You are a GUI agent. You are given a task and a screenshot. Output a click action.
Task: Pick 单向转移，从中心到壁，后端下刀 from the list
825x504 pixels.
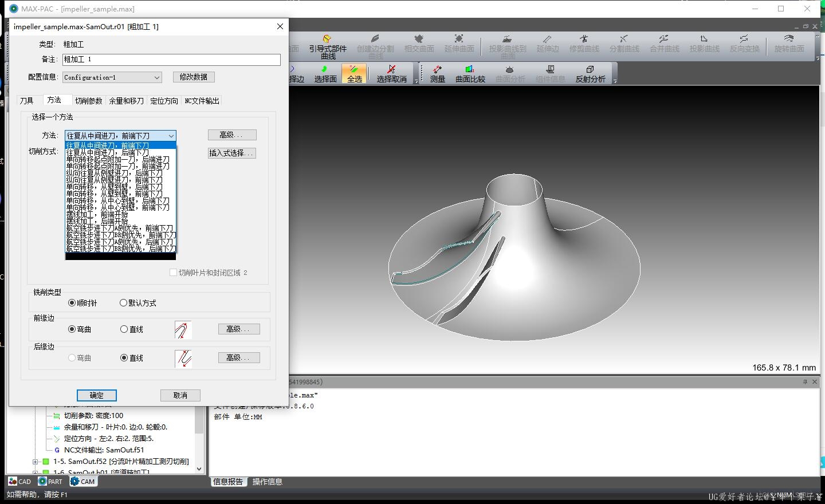(x=121, y=200)
